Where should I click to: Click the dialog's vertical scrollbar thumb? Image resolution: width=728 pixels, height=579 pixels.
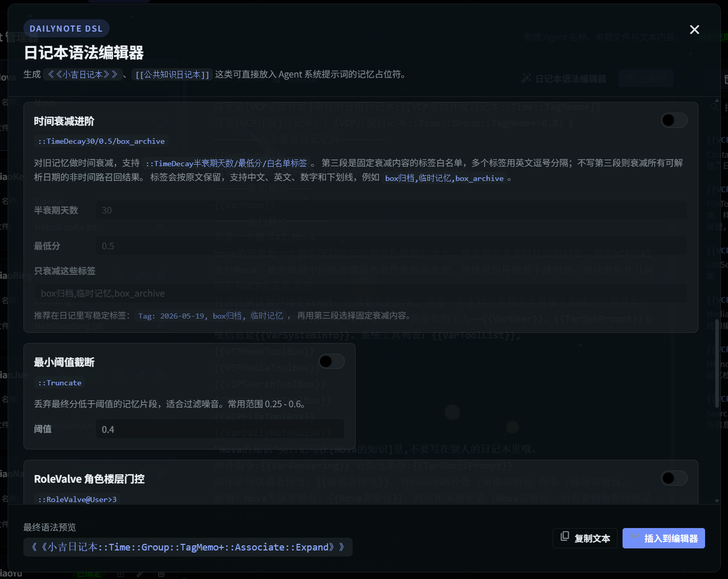(717, 363)
